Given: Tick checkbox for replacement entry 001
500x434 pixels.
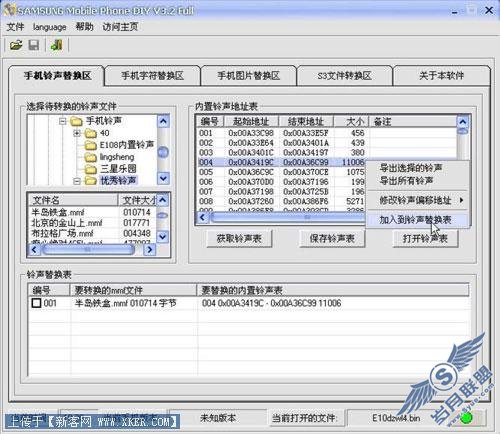Looking at the screenshot, I should tap(36, 303).
